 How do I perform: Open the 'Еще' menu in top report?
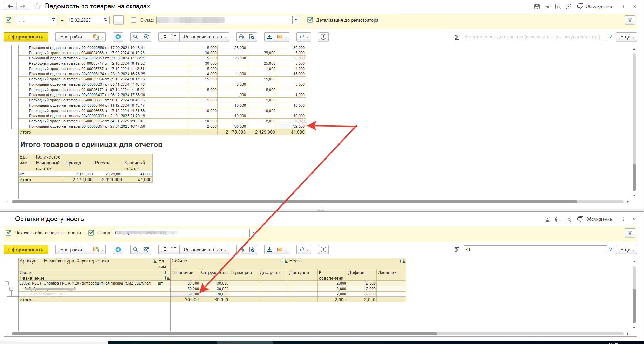627,37
